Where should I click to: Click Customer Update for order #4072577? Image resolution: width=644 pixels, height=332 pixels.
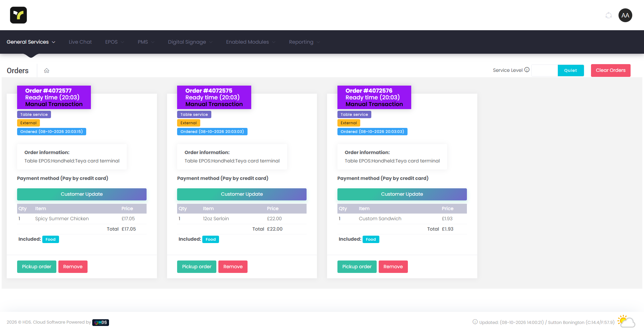click(x=82, y=194)
